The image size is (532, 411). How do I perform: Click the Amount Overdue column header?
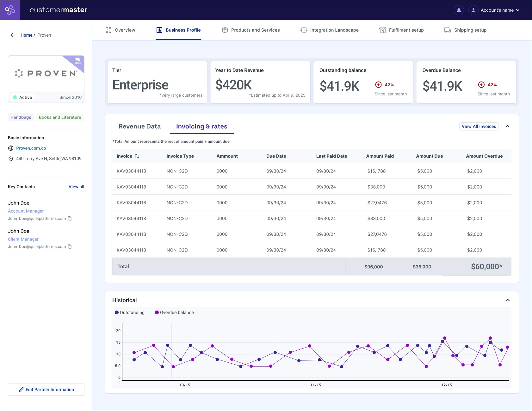[484, 156]
